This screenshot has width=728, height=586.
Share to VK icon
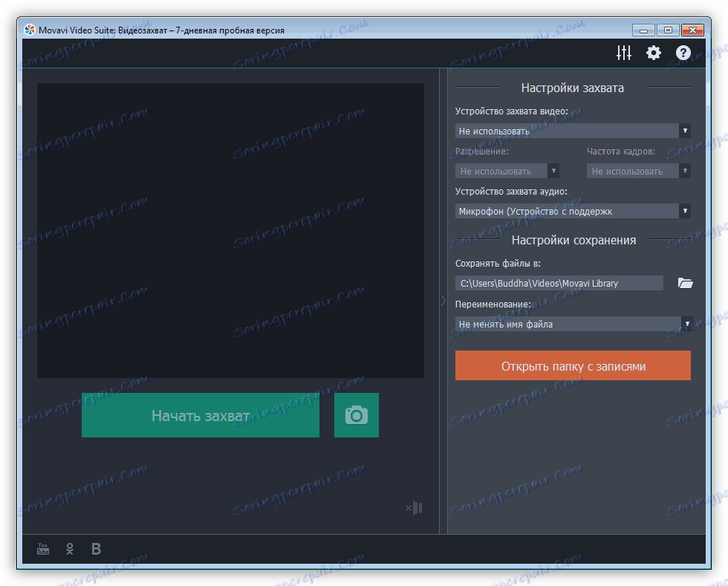tap(96, 549)
